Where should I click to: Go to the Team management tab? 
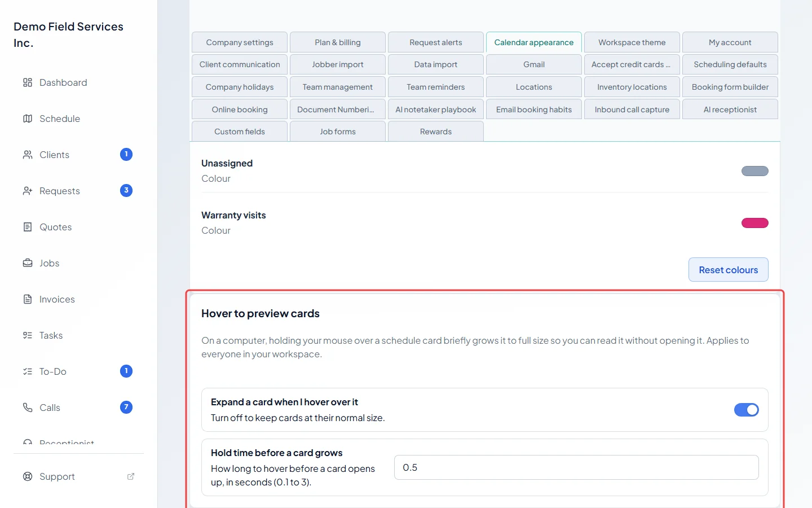(x=338, y=87)
